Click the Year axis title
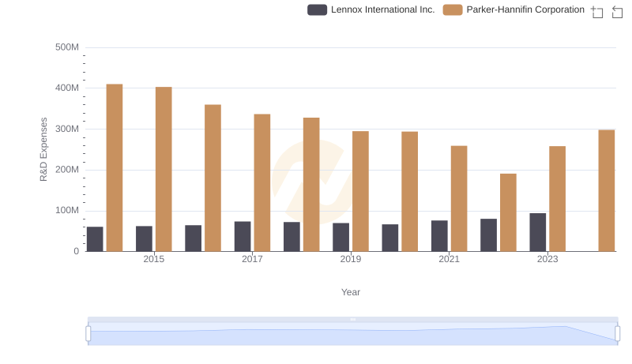This screenshot has height=364, width=632. [x=350, y=292]
